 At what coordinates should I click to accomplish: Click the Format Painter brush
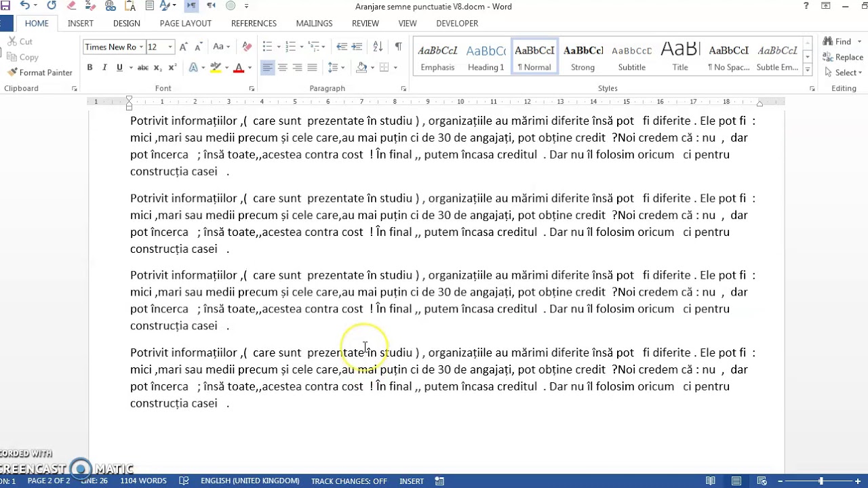tap(39, 73)
